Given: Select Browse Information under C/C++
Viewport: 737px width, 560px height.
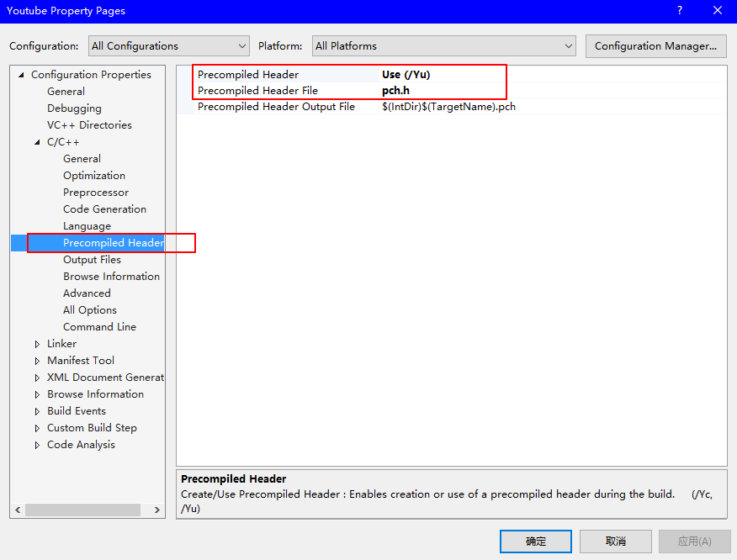Looking at the screenshot, I should (x=111, y=277).
